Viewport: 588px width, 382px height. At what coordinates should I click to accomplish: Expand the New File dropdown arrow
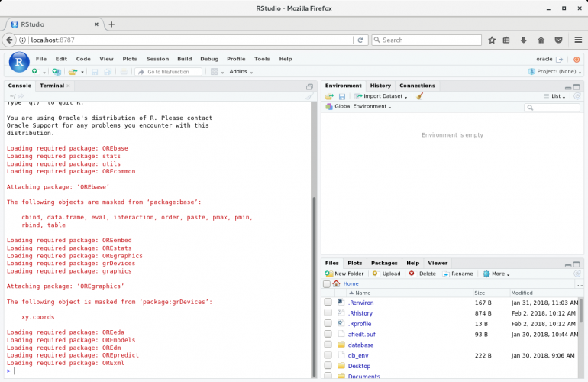click(x=44, y=72)
